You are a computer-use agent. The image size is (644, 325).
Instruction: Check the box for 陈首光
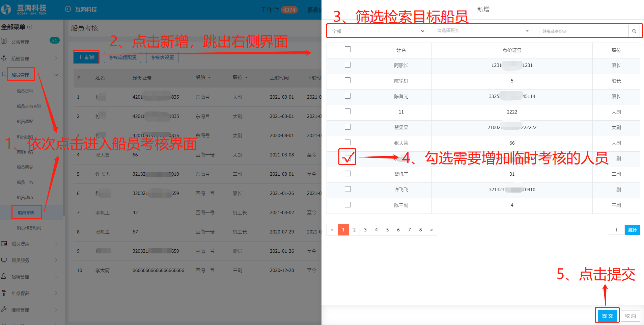click(x=347, y=96)
